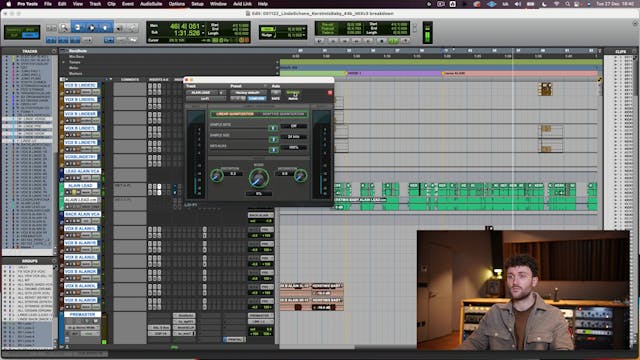
Task: Click the LEAD ALAIN VCA track name
Action: click(82, 171)
